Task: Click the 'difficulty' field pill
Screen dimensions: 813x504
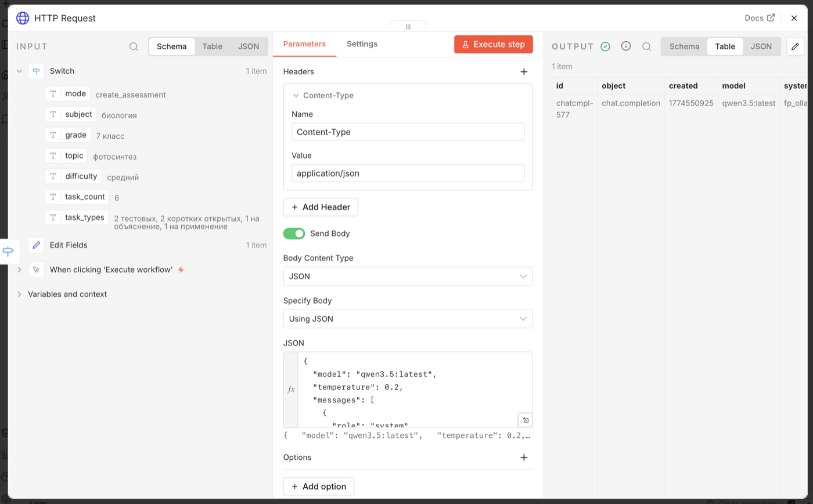Action: click(73, 176)
